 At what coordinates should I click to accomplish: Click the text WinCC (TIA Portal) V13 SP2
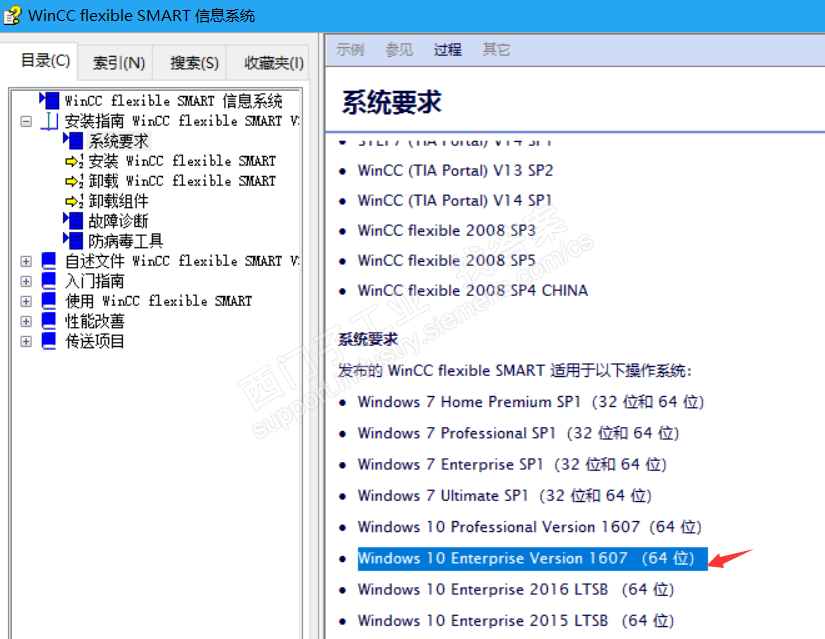pos(456,171)
